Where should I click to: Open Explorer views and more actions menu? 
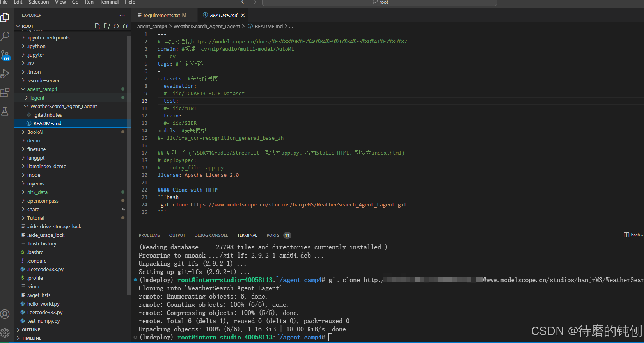coord(122,15)
